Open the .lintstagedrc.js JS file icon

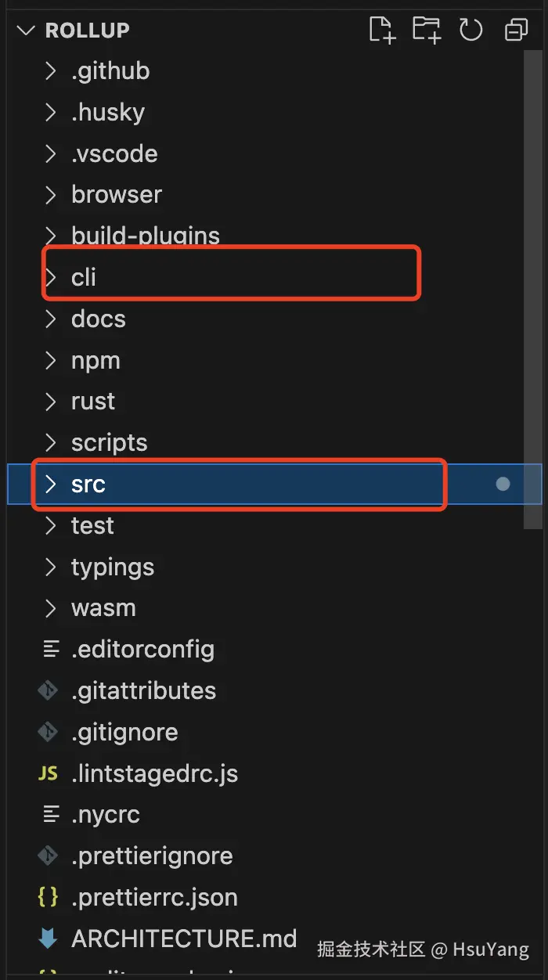(x=49, y=773)
